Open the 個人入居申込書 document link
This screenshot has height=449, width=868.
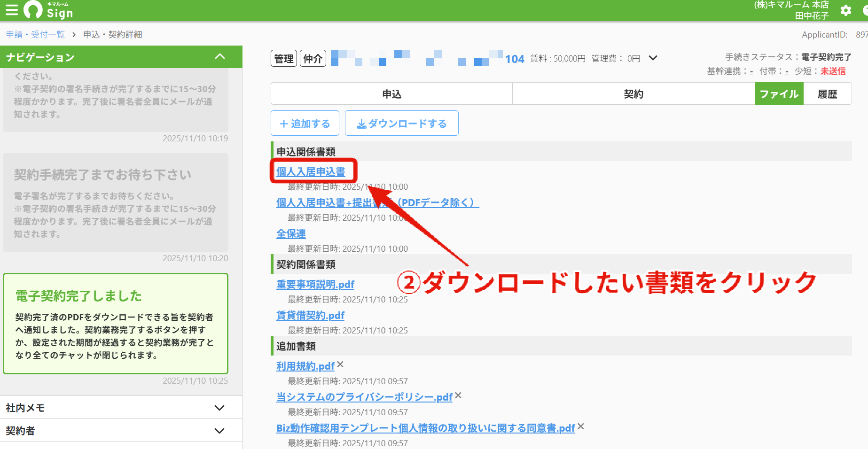point(311,172)
